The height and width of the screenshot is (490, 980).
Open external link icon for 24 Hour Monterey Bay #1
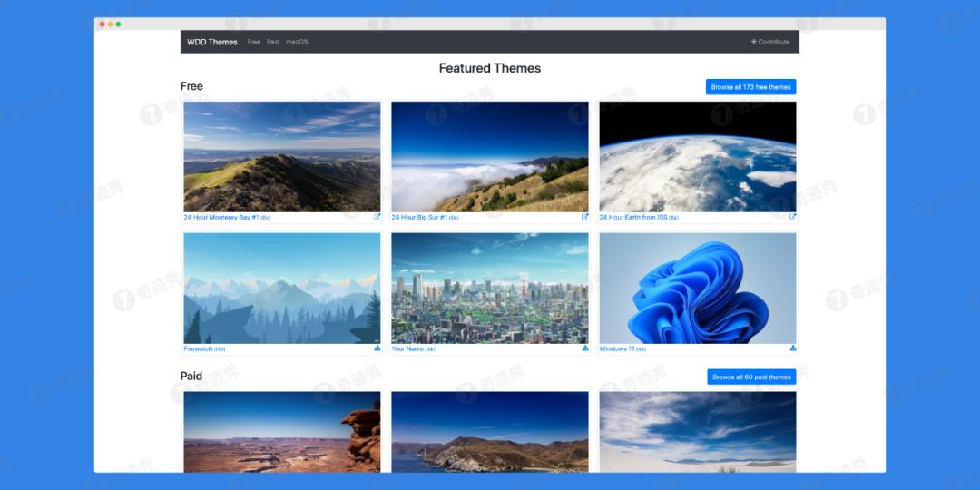click(x=377, y=217)
